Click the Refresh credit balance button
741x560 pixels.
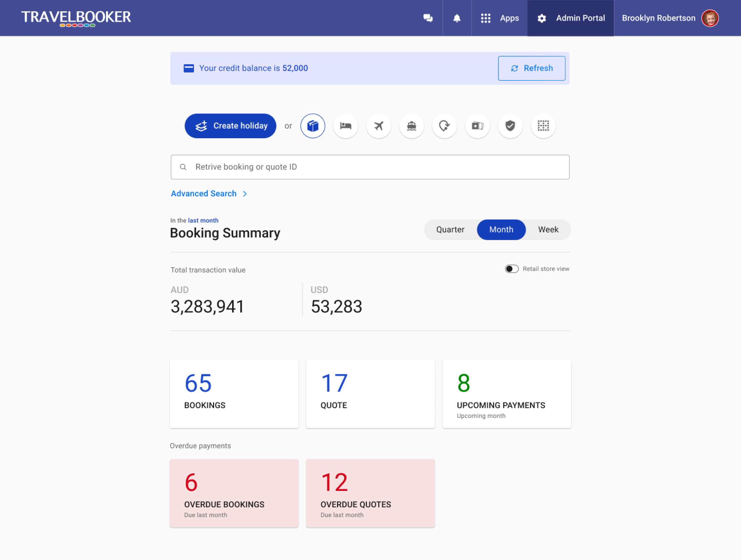(531, 68)
